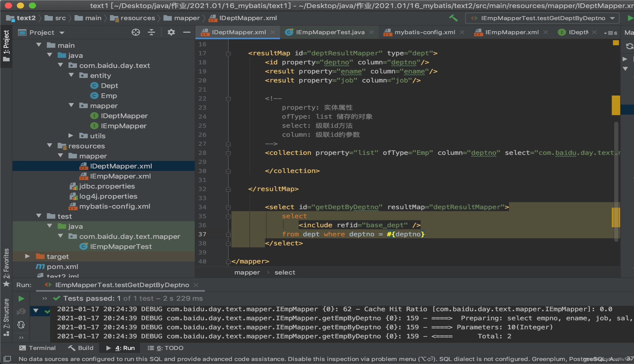The image size is (634, 364).
Task: Expand the target folder in tree
Action: pyautogui.click(x=27, y=256)
